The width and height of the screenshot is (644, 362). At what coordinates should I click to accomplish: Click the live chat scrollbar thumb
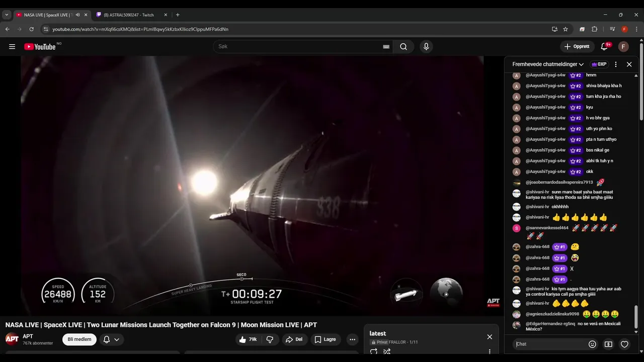(x=636, y=317)
